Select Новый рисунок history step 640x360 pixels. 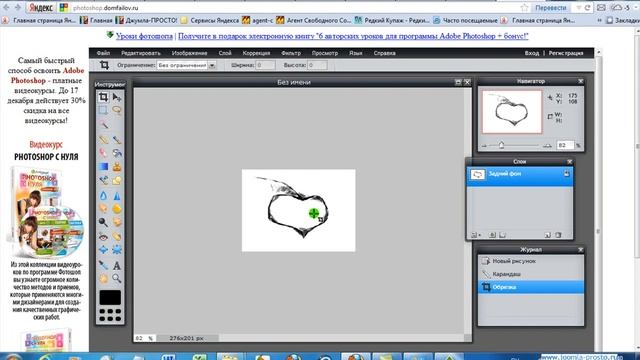[531, 261]
